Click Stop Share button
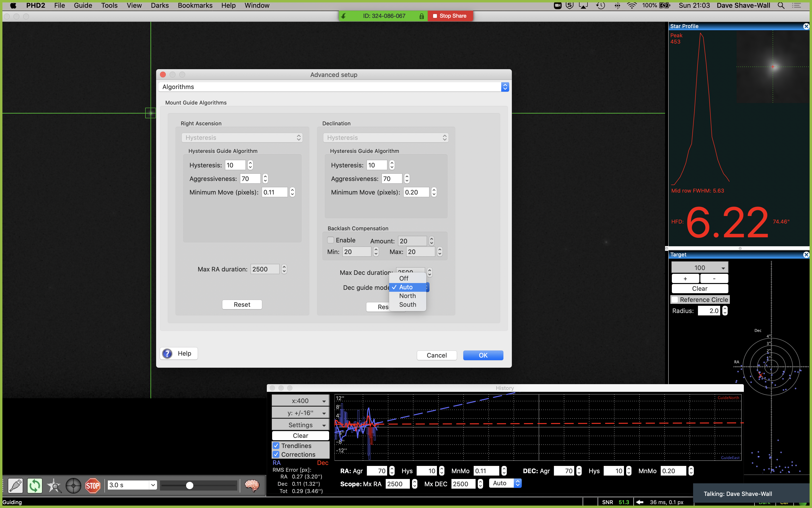The height and width of the screenshot is (508, 812). 450,16
